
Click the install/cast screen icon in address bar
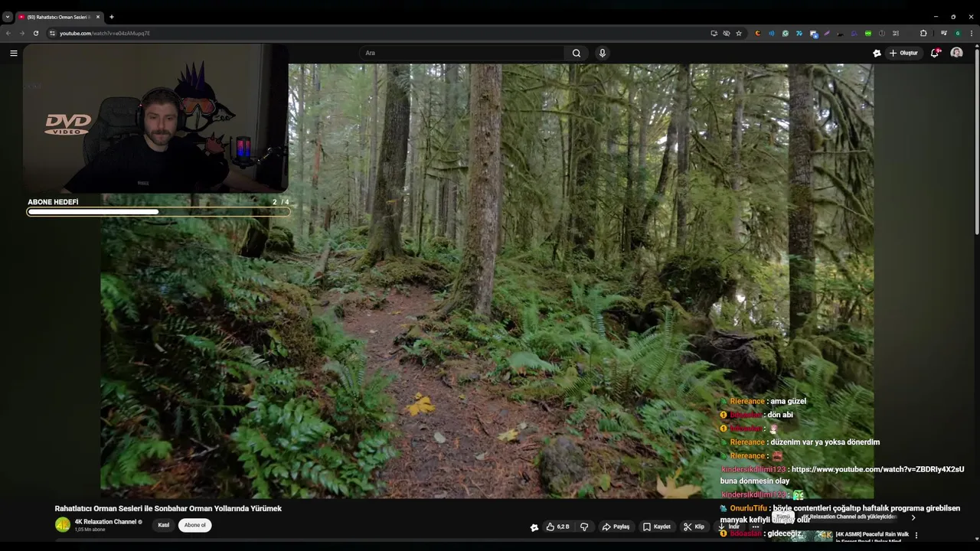click(x=714, y=33)
